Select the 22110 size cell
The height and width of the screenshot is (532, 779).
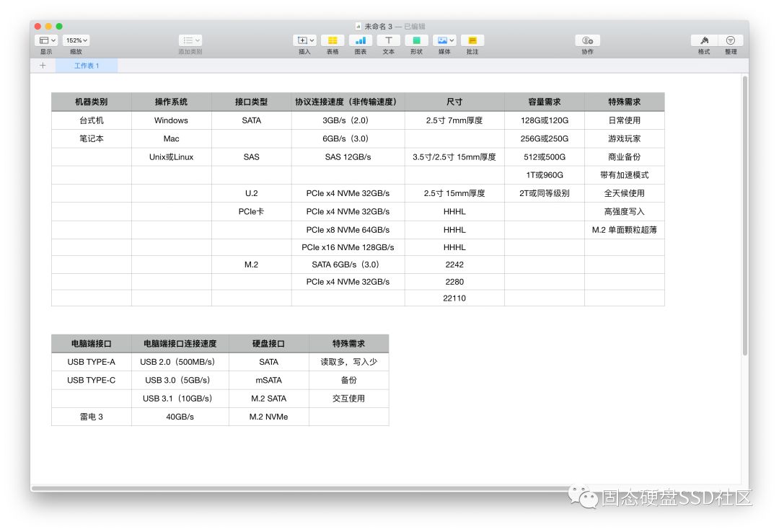(x=454, y=298)
